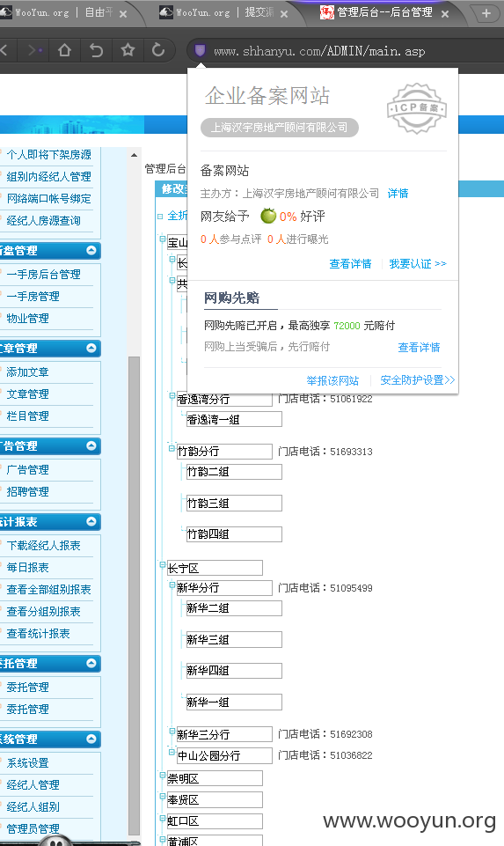Open 物业管理 menu item
This screenshot has height=846, width=504.
click(27, 319)
